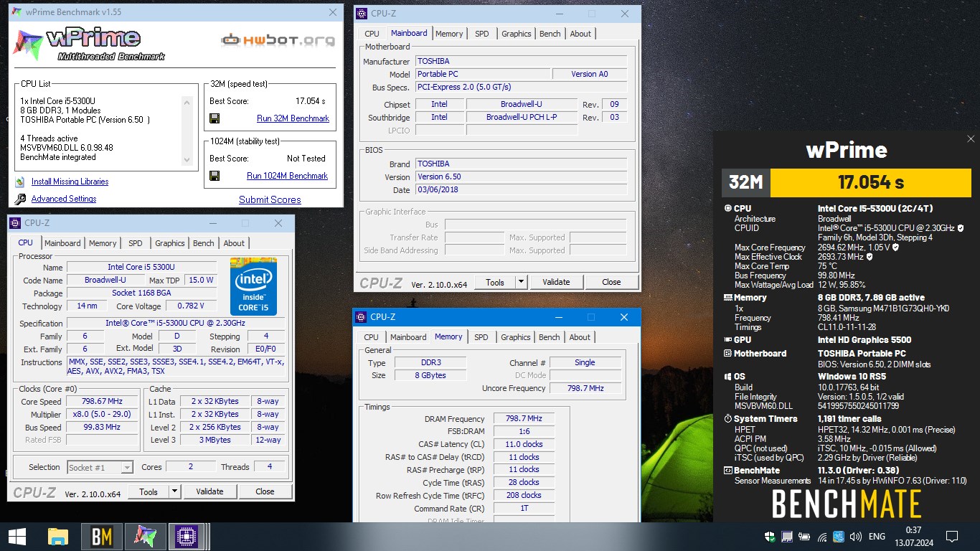This screenshot has width=980, height=551.
Task: Select SPD tab in the Memory window
Action: (481, 337)
